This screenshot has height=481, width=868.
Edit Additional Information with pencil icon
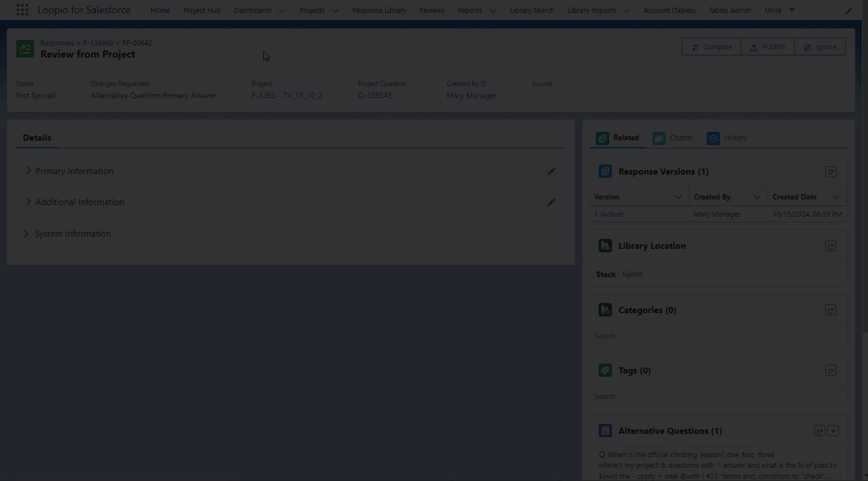tap(551, 202)
